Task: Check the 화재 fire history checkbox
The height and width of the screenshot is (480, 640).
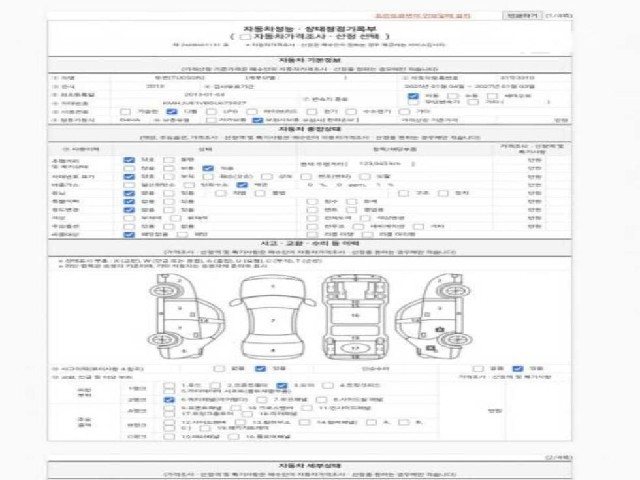Action: click(351, 202)
